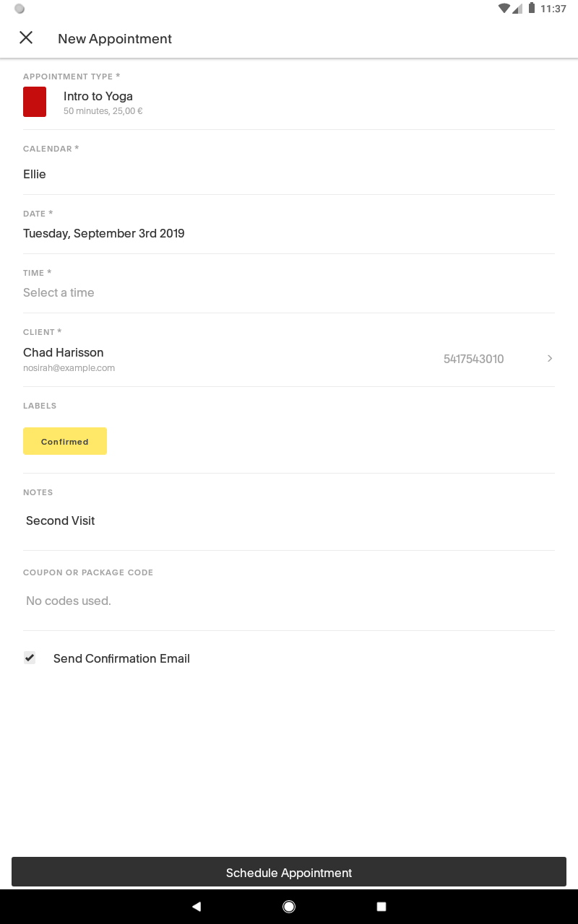Tap client phone number 5417543010
578x924 pixels.
pyautogui.click(x=474, y=359)
